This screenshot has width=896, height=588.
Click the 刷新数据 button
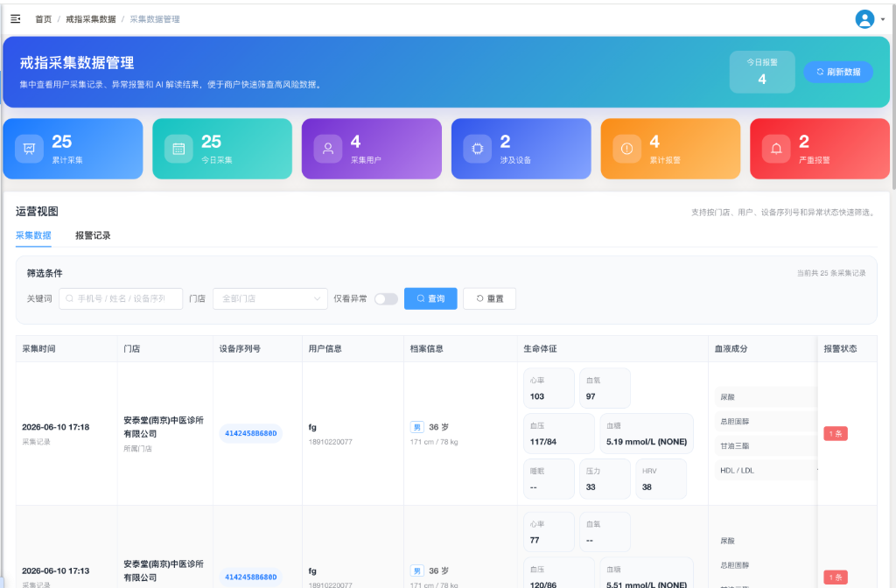coord(838,72)
